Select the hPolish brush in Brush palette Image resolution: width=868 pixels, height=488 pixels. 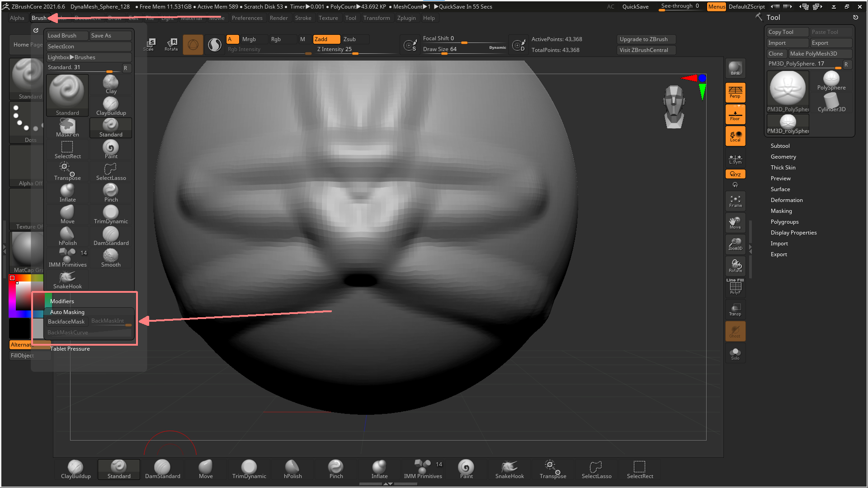click(67, 236)
